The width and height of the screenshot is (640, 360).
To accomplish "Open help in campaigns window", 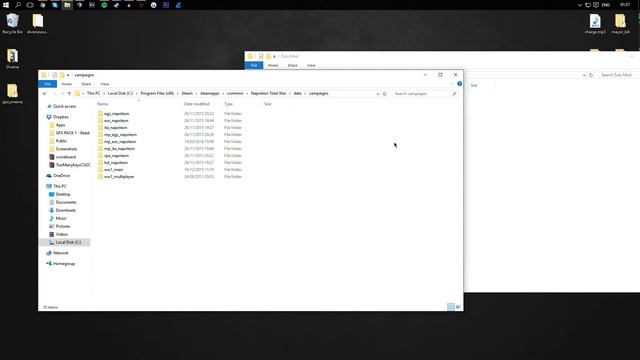I will coord(460,84).
